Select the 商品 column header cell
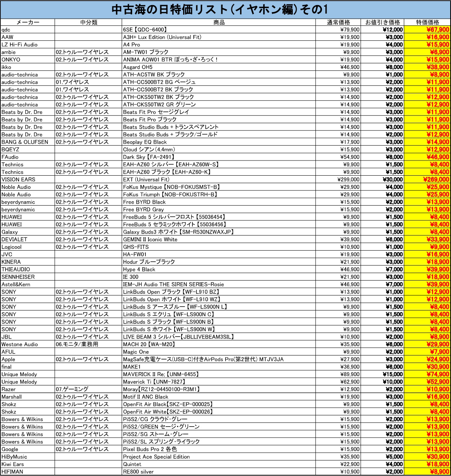The width and height of the screenshot is (451, 476). coord(219,23)
